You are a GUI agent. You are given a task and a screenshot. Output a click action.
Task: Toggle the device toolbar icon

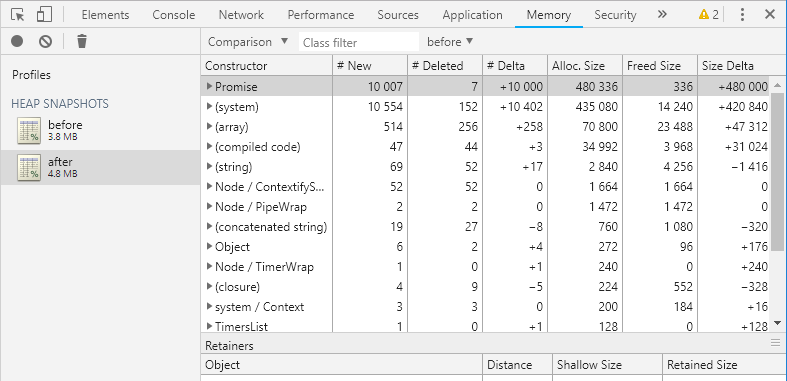click(x=44, y=15)
